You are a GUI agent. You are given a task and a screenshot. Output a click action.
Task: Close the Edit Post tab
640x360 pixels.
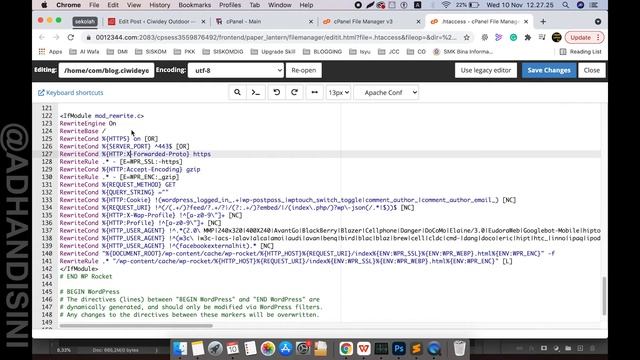point(203,21)
